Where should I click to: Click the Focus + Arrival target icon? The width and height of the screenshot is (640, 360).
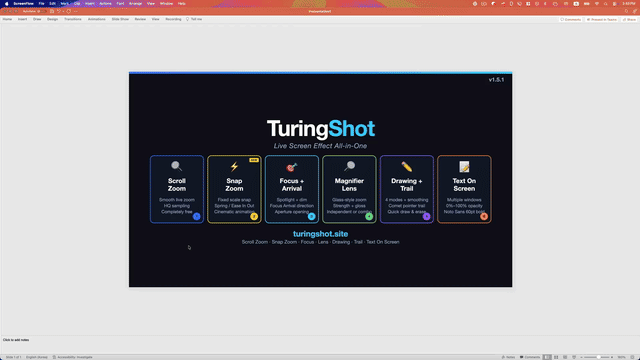point(291,167)
